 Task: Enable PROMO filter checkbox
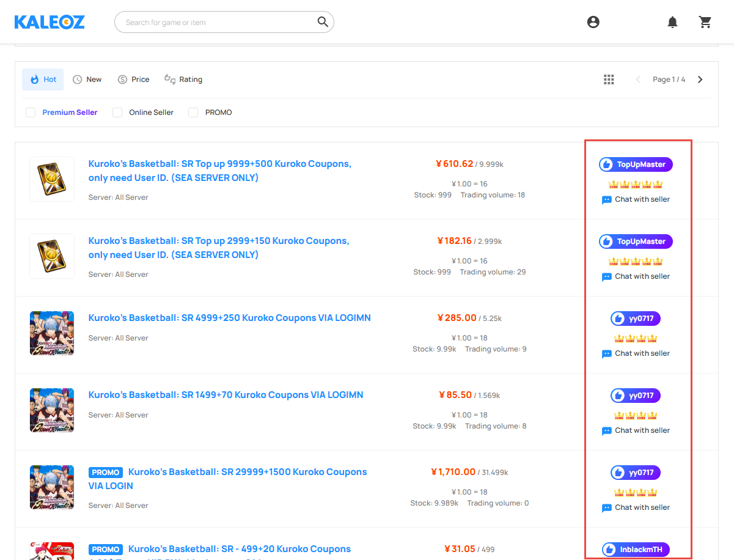click(193, 112)
